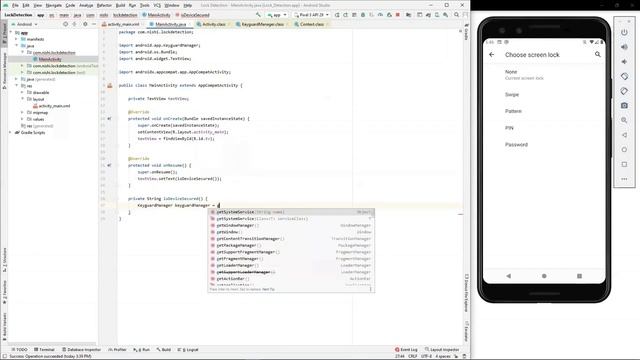Open the Layout Inspector panel
640x360 pixels.
(x=442, y=349)
